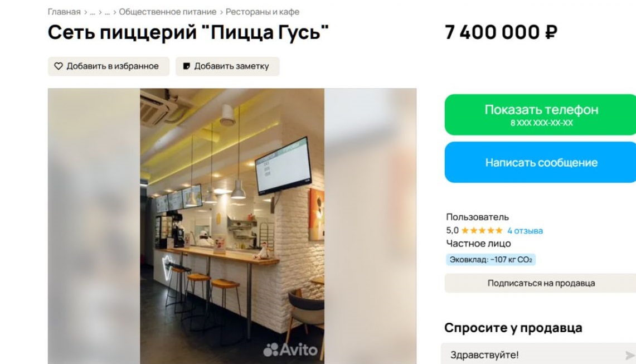Open the pizzeria interior photo
The image size is (636, 364).
pos(232,226)
